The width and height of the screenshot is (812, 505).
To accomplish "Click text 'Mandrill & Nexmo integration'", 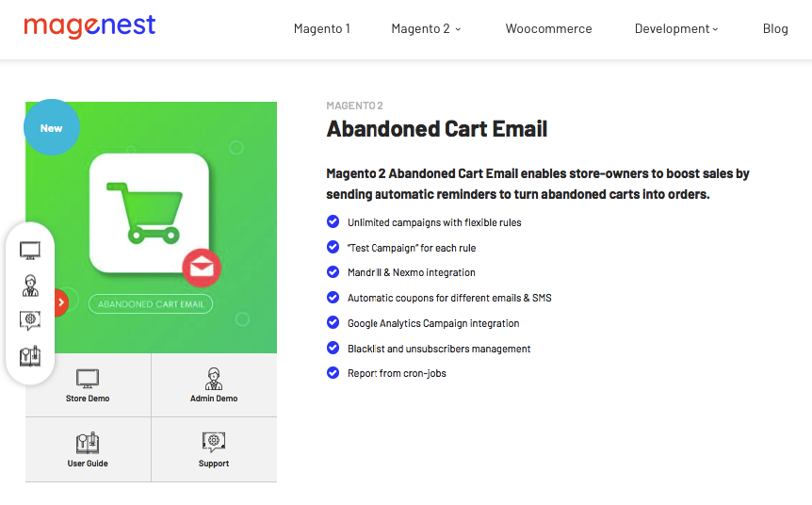I will click(x=411, y=272).
